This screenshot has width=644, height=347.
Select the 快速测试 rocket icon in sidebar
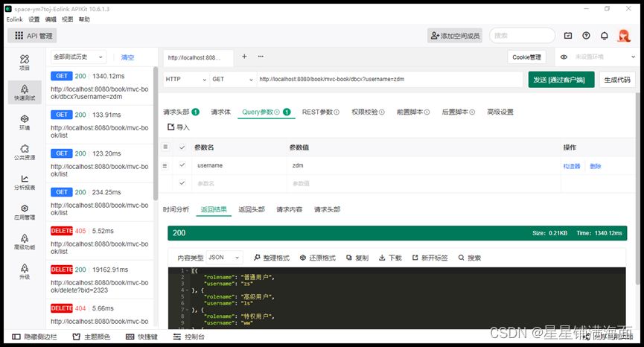click(25, 92)
